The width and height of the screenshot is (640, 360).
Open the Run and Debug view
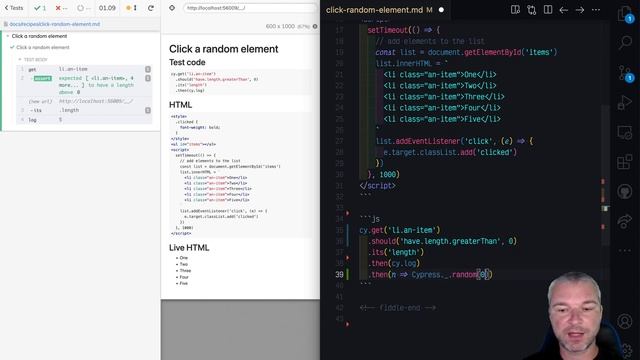pos(625,102)
